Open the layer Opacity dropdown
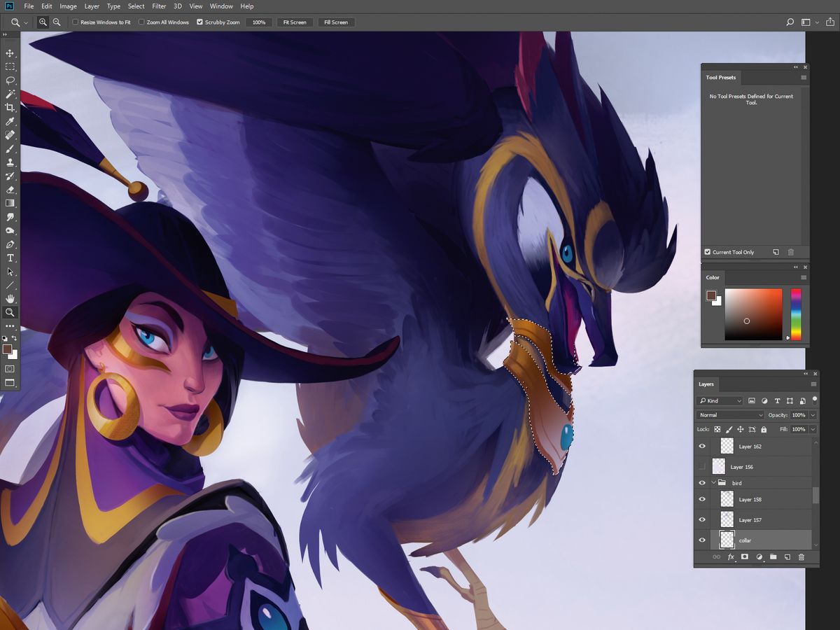 [811, 414]
